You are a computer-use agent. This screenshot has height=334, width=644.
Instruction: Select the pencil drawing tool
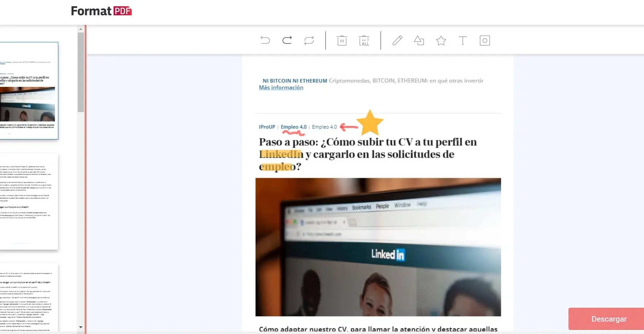[397, 40]
